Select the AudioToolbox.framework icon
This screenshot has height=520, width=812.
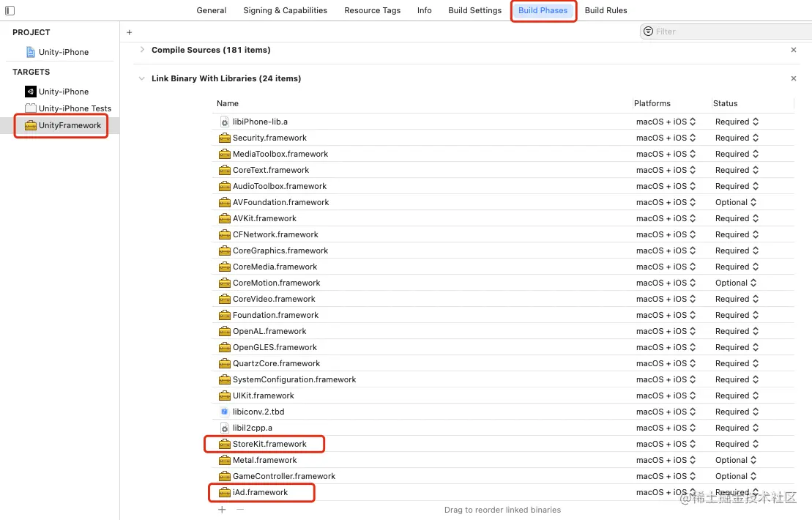[x=224, y=186]
